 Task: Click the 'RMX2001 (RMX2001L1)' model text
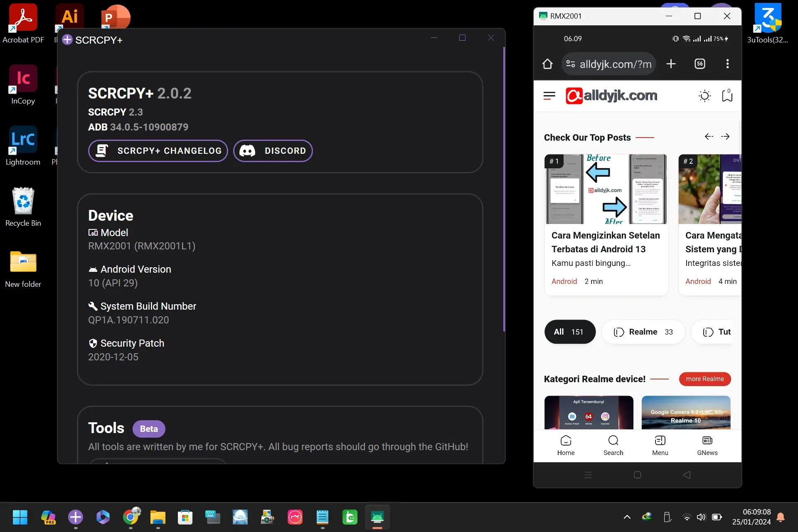tap(142, 246)
